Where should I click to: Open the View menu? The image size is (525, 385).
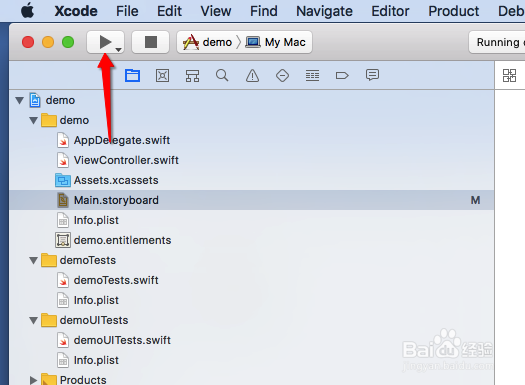point(216,11)
